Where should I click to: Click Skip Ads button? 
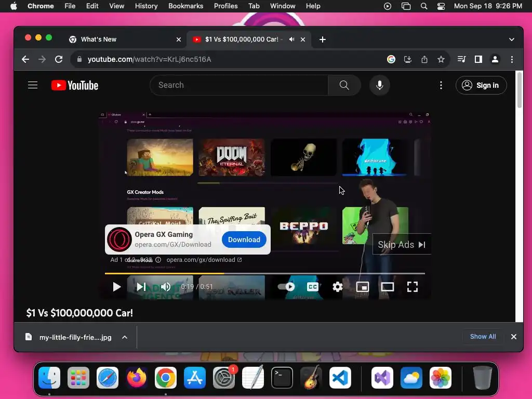(x=402, y=244)
